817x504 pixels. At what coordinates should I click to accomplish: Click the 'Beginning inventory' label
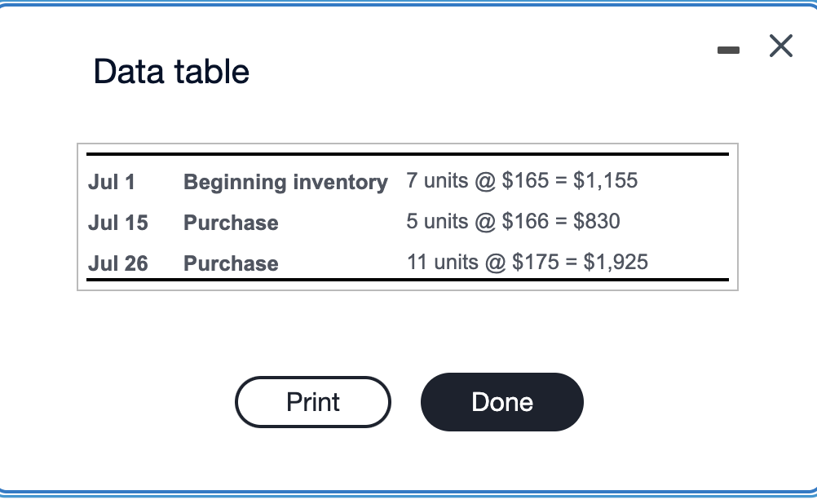click(285, 182)
